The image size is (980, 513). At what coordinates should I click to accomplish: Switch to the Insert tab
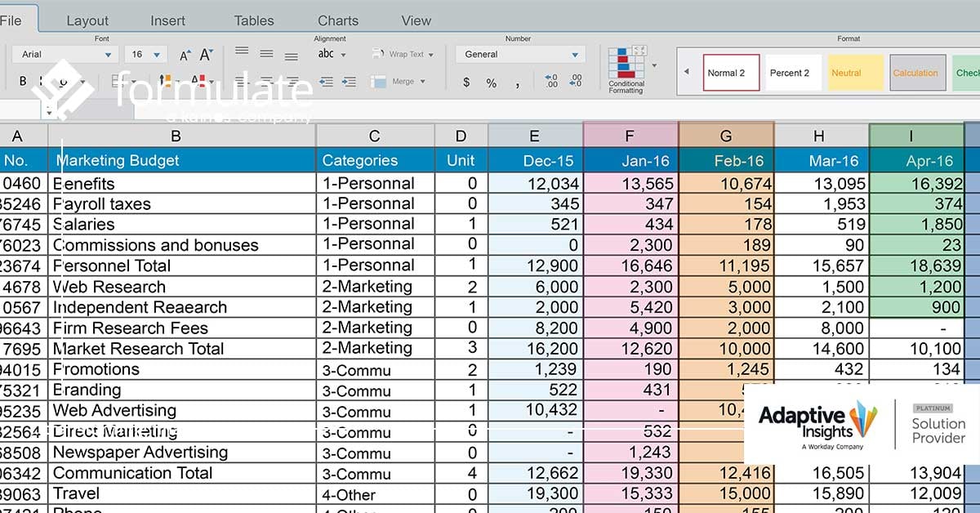point(167,20)
